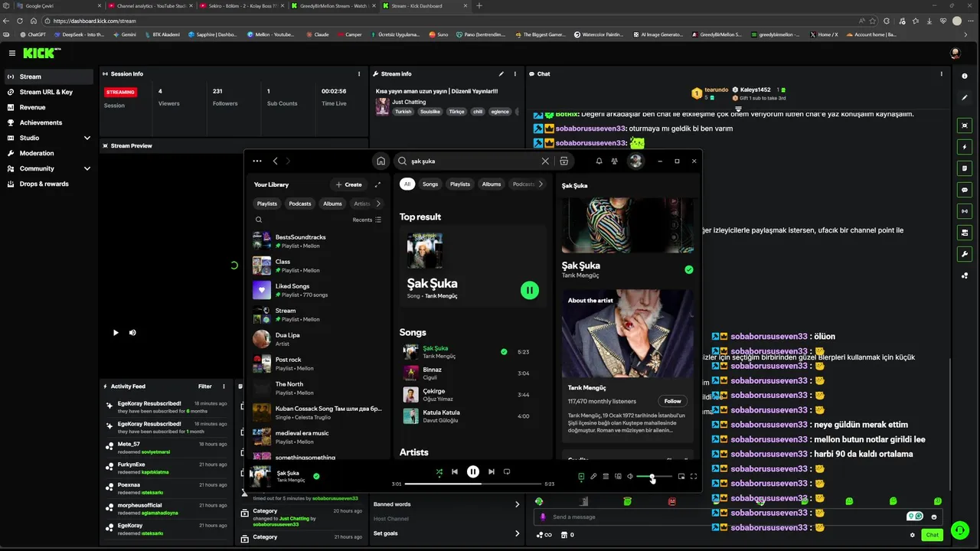Open the Lyrics microphone icon
980x551 pixels.
click(593, 477)
